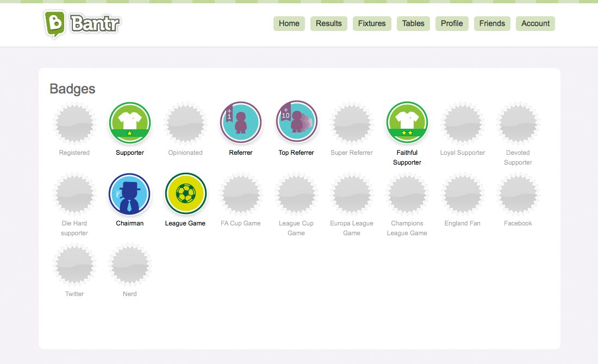Image resolution: width=598 pixels, height=364 pixels.
Task: Click the Faithful Supporter two-star badge
Action: coord(407,122)
